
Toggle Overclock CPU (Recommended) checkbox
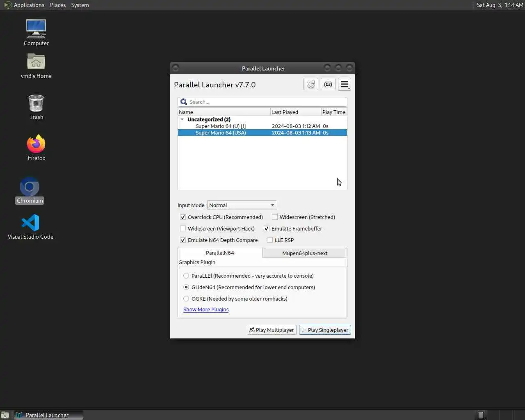[x=183, y=217]
